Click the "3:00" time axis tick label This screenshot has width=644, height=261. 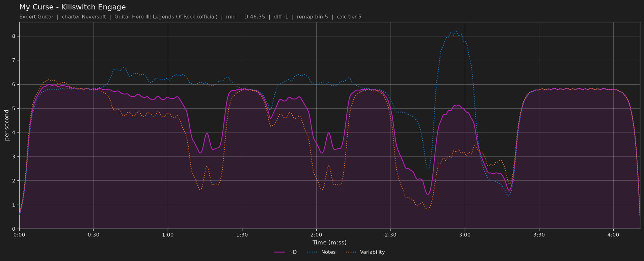click(x=465, y=235)
